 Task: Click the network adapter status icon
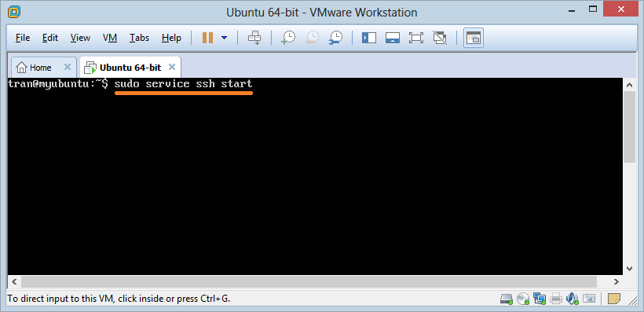(x=539, y=299)
